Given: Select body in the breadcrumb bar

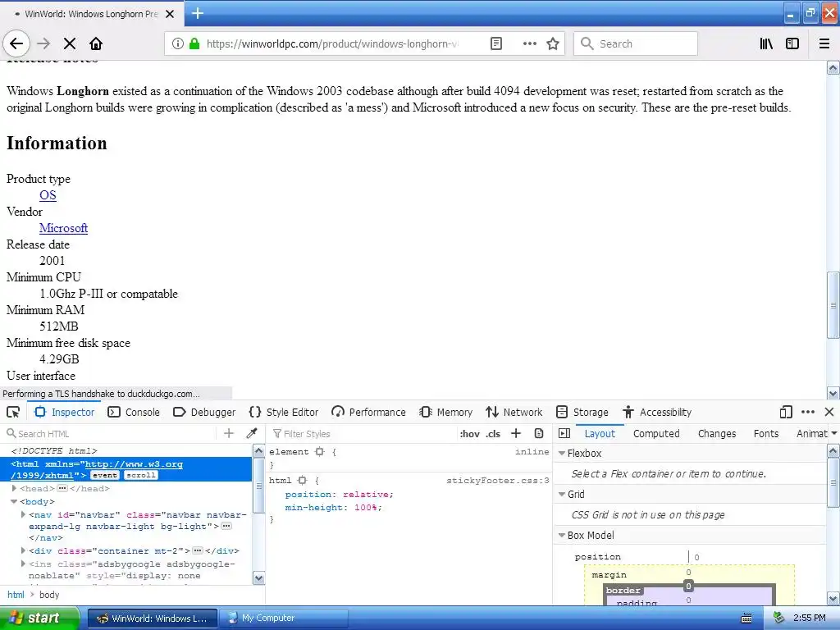Looking at the screenshot, I should (49, 595).
